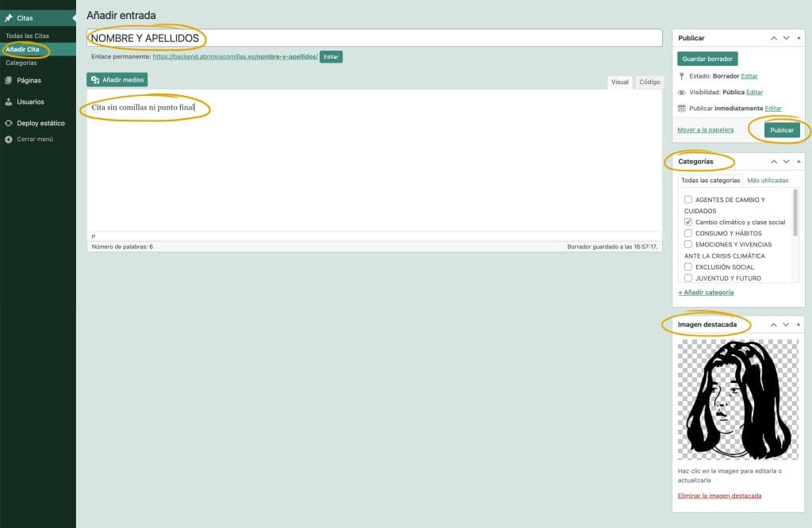This screenshot has width=812, height=528.
Task: Click the Usuarios person icon
Action: tap(9, 101)
